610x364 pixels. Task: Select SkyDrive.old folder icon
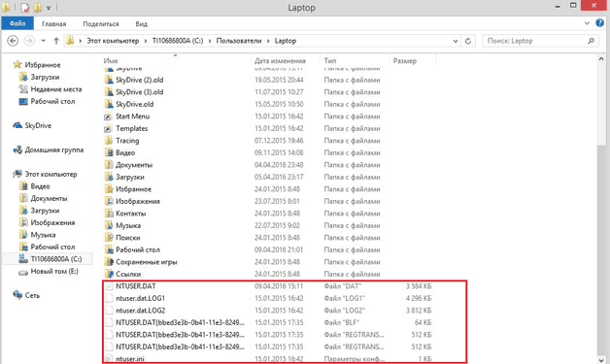[x=109, y=104]
